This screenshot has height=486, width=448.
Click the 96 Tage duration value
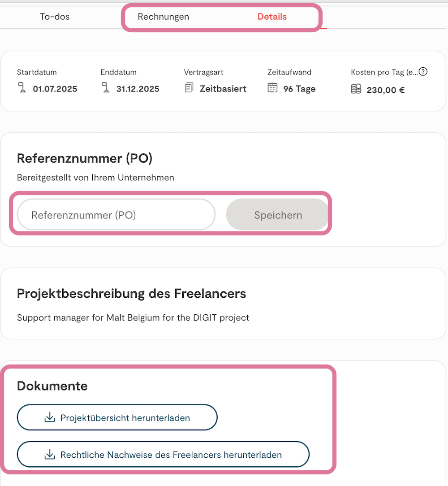pos(299,89)
